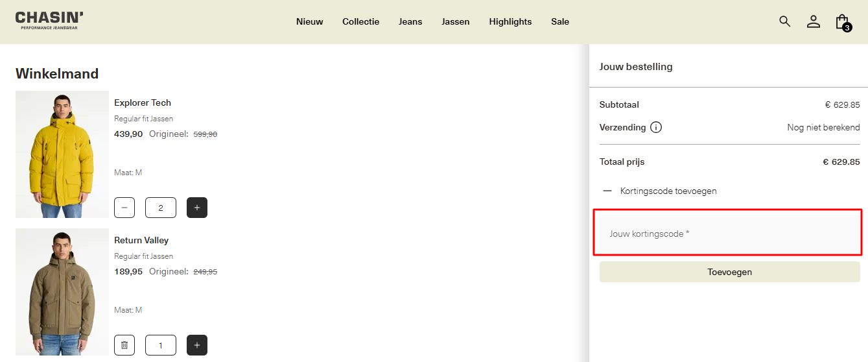Screen dimensions: 868x362
Task: Increase Return Valley quantity with plus
Action: coord(197,345)
